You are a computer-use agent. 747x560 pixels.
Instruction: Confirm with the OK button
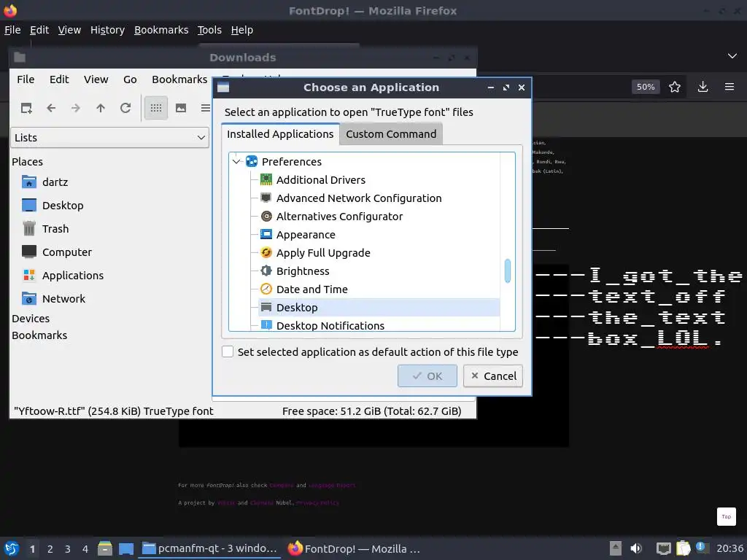427,376
